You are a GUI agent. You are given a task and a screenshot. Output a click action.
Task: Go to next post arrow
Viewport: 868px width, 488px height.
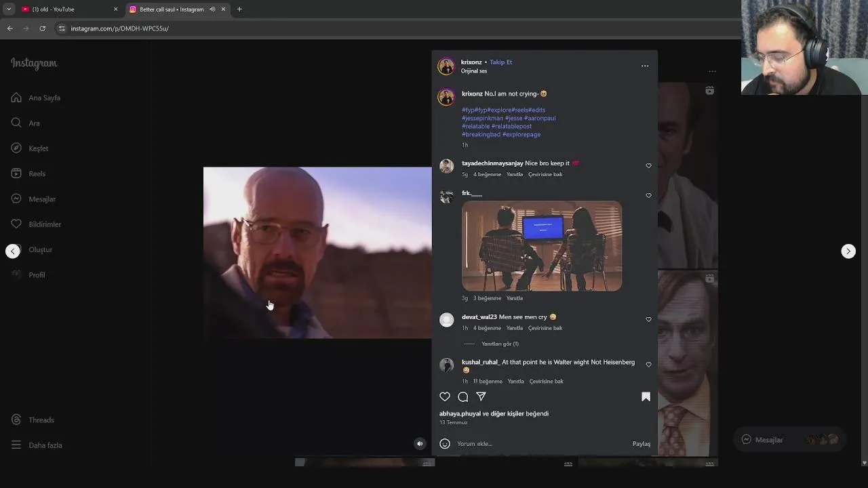point(848,251)
